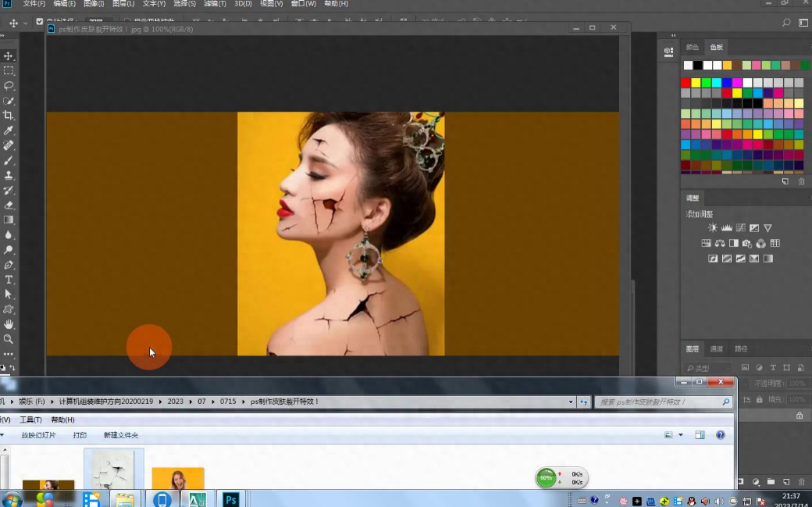Select the Gradient tool
Image resolution: width=812 pixels, height=507 pixels.
pos(9,220)
